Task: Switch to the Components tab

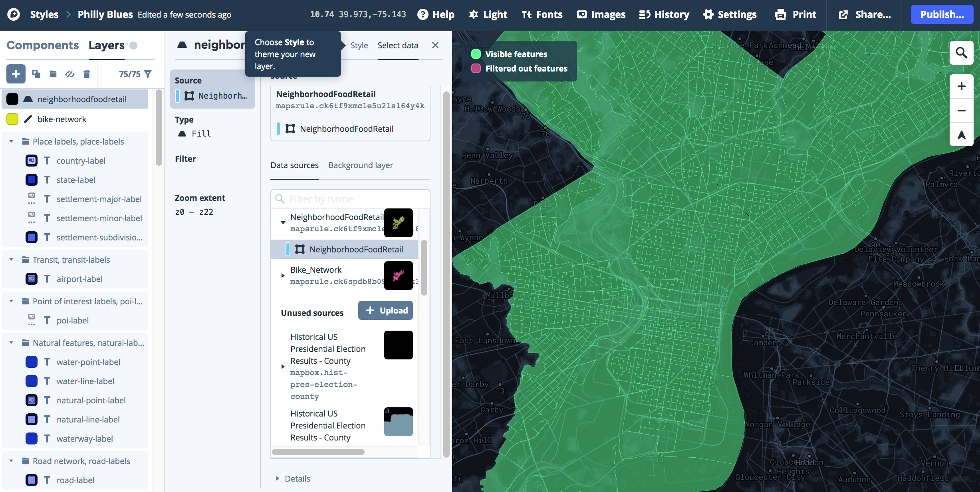Action: coord(42,45)
